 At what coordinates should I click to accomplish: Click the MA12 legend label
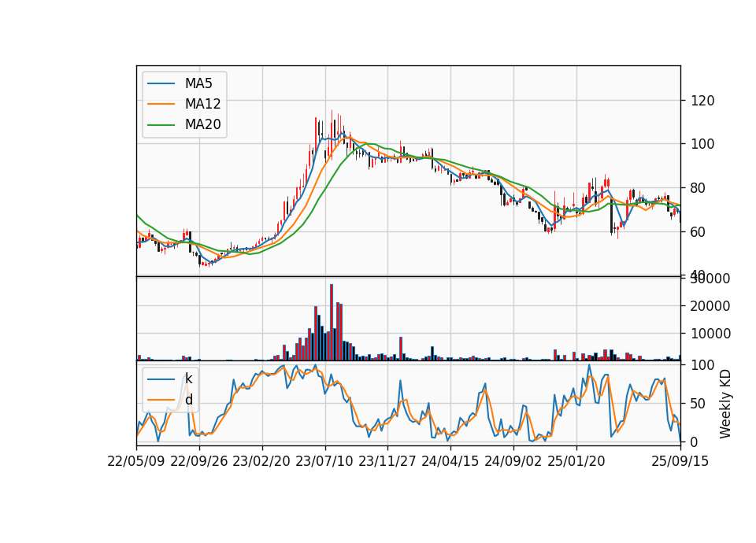coord(202,104)
